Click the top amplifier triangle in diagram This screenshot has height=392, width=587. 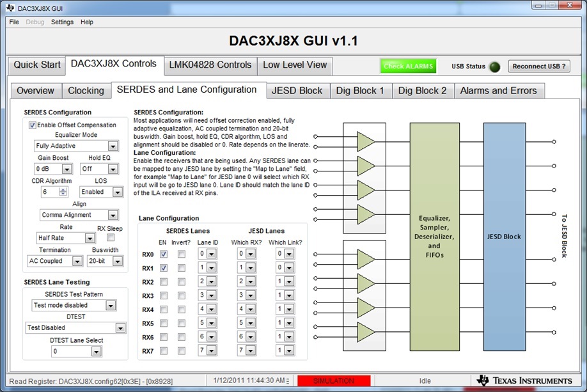(366, 141)
